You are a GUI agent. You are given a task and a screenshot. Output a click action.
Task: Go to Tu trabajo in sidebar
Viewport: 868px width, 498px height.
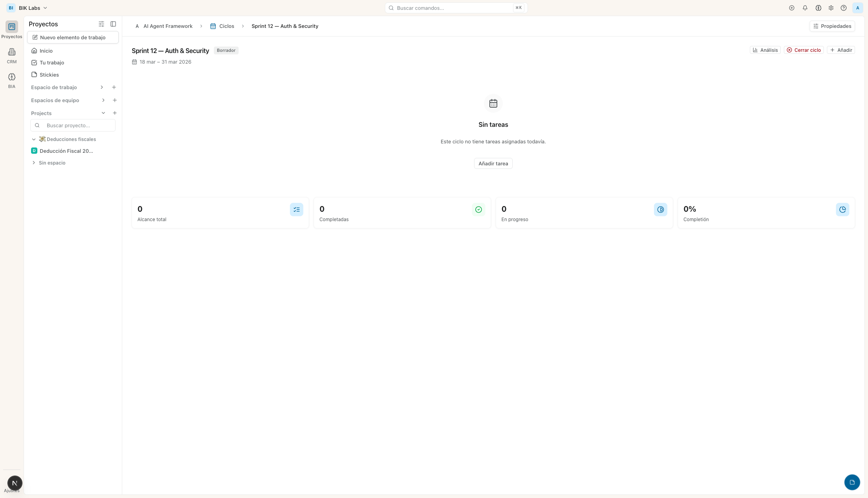point(52,62)
